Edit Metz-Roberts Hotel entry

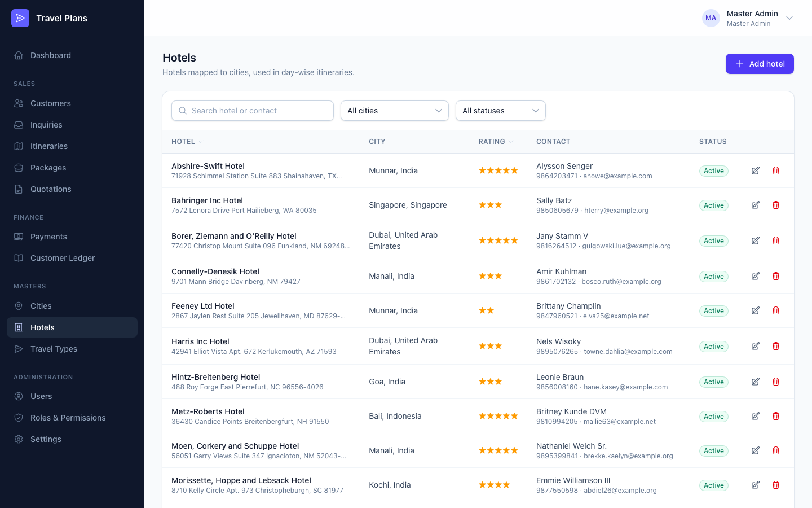click(756, 416)
